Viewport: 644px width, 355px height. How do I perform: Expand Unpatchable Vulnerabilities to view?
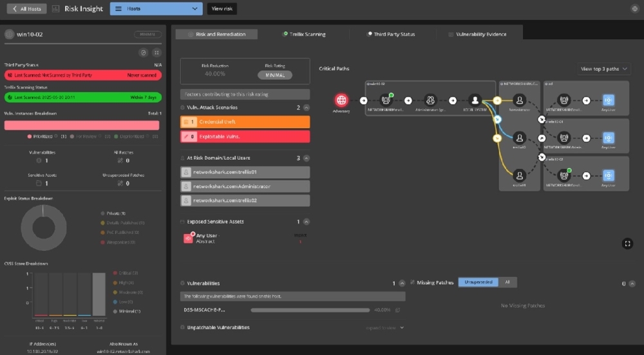(x=384, y=327)
